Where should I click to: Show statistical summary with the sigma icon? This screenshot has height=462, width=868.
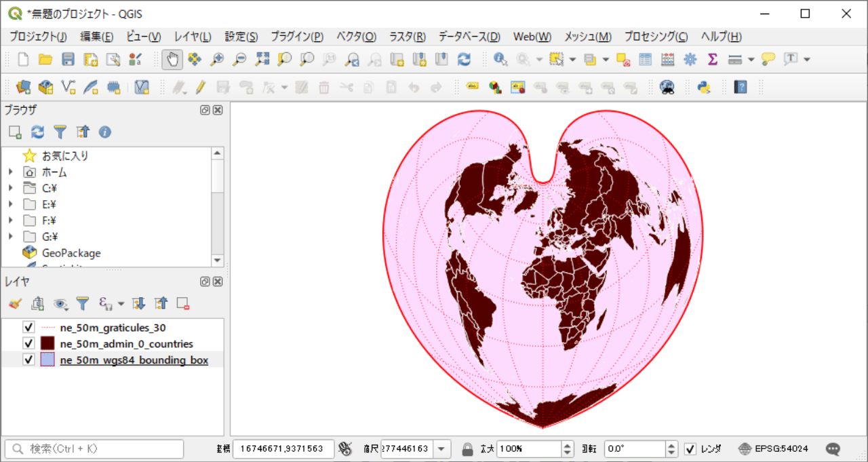(x=713, y=60)
